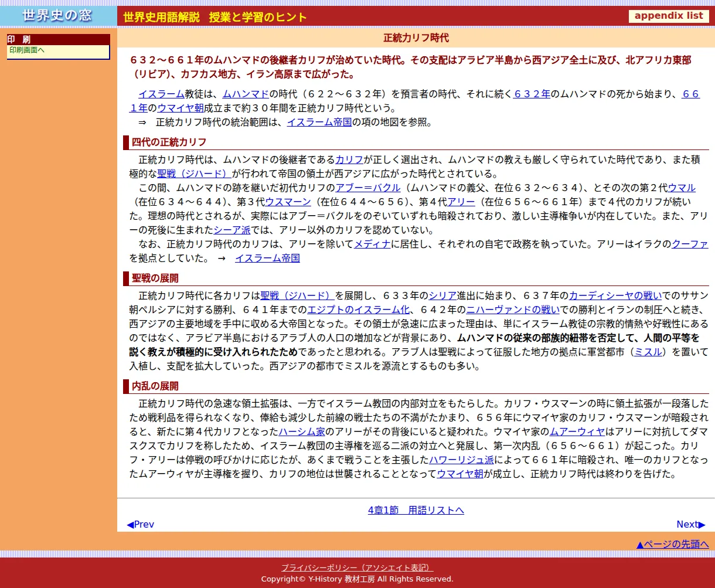This screenshot has width=715, height=588.
Task: Open the カーディシーヤの戦い link
Action: tap(615, 295)
